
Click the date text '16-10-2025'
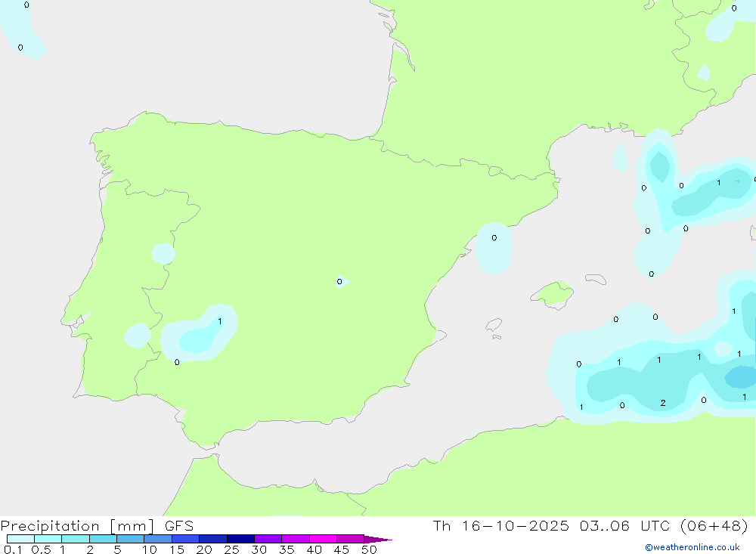(516, 525)
